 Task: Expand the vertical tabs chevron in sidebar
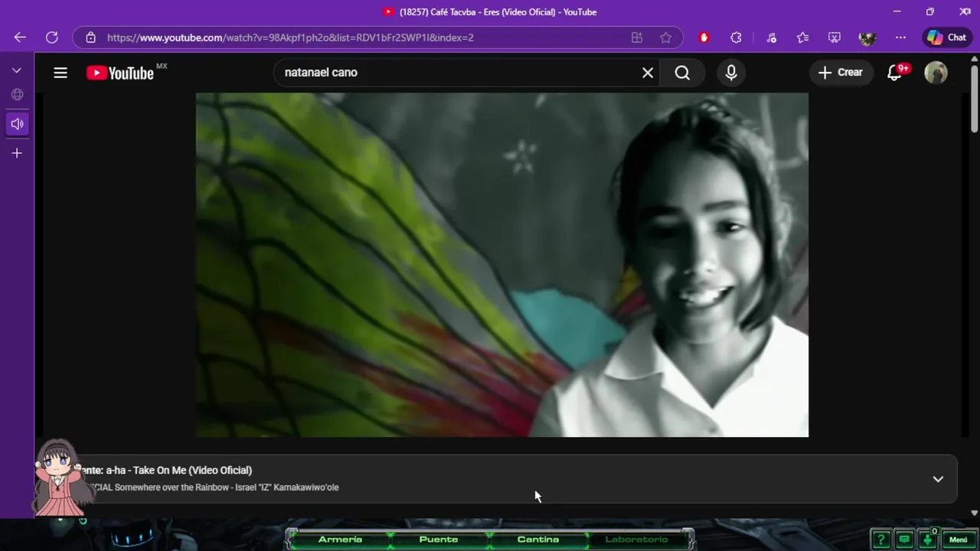point(17,70)
